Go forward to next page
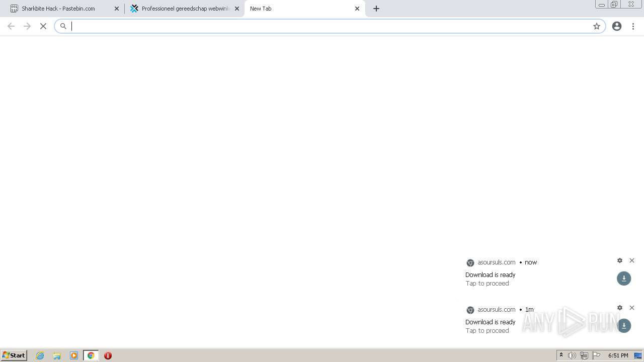 click(27, 26)
